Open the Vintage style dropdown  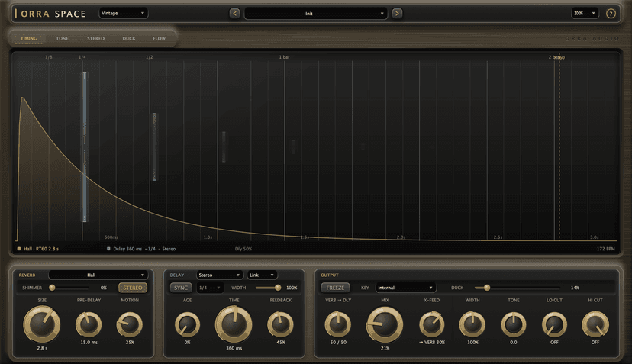pos(124,13)
